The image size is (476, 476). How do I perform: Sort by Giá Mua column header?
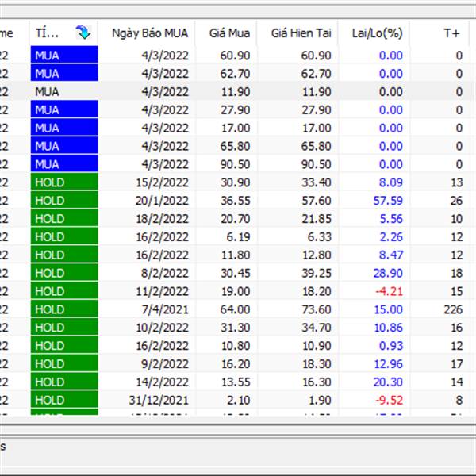pyautogui.click(x=229, y=33)
